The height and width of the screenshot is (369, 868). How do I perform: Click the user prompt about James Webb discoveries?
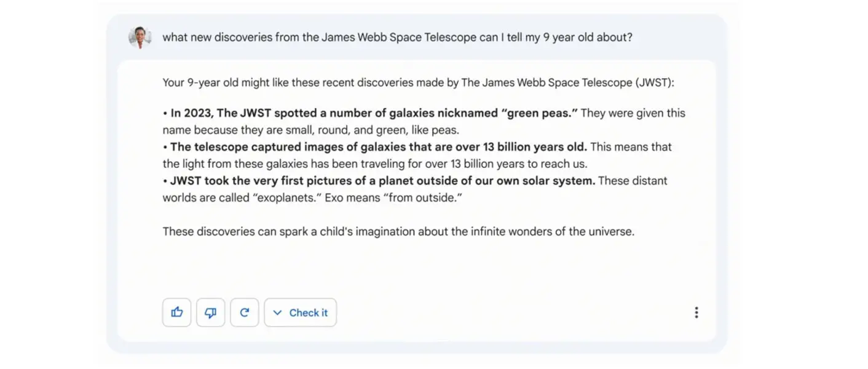coord(397,38)
